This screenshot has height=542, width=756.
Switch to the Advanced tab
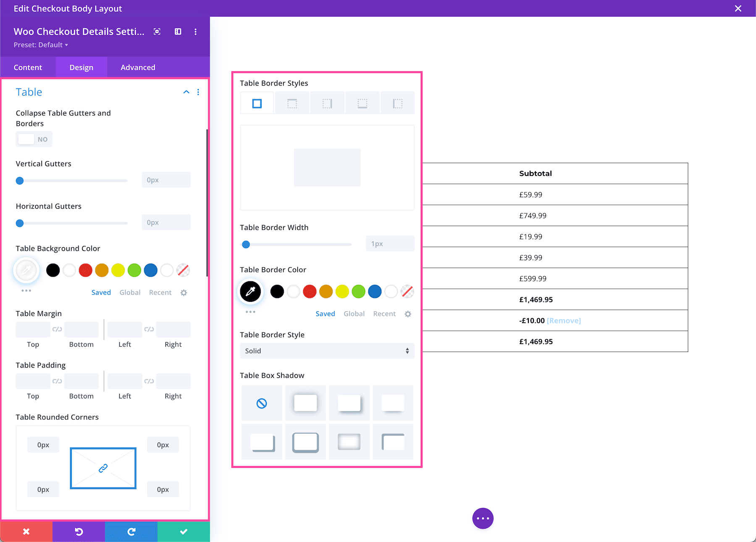click(x=137, y=67)
